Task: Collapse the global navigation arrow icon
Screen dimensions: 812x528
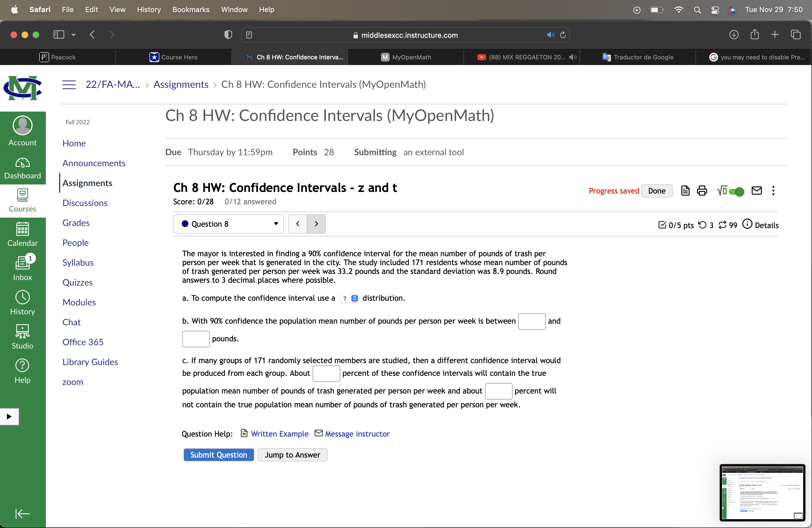Action: pos(23,513)
